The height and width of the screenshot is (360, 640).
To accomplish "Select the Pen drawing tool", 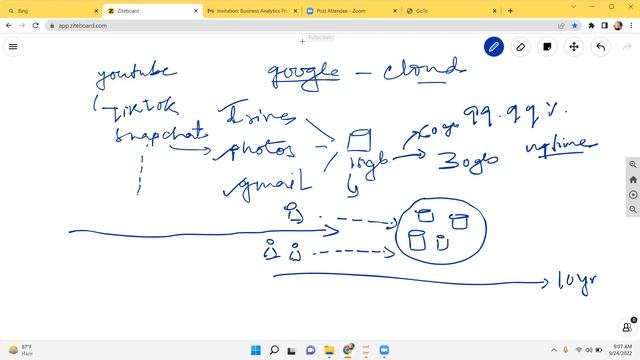I will [493, 47].
